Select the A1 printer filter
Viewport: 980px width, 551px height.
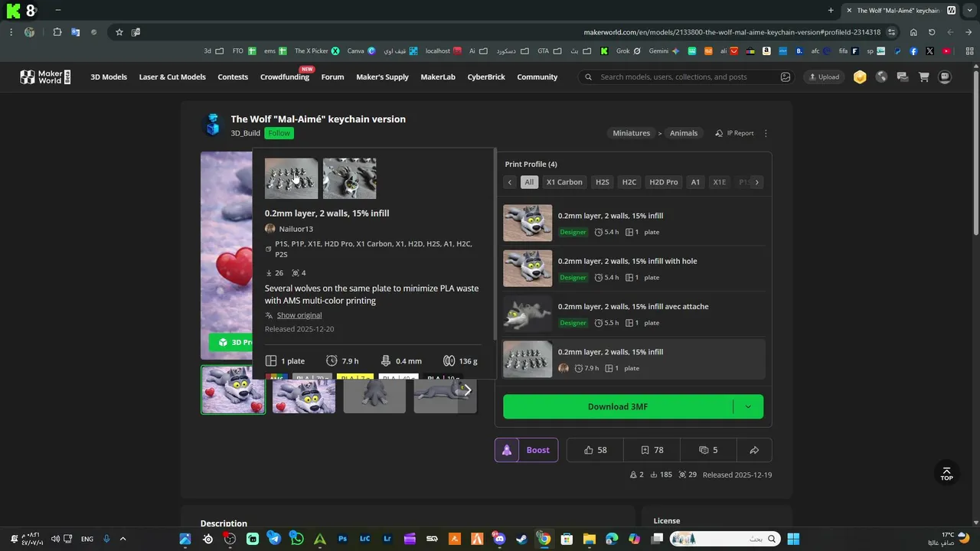click(695, 182)
